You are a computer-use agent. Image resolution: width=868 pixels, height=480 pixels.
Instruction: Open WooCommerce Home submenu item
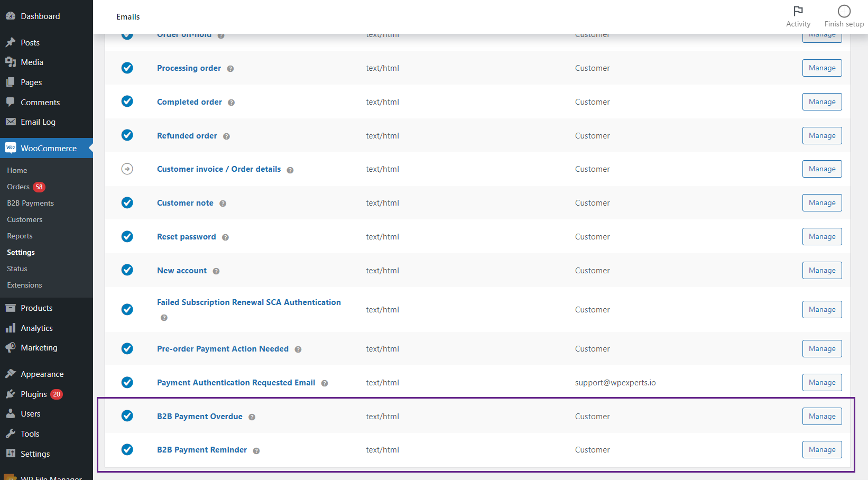(x=17, y=170)
